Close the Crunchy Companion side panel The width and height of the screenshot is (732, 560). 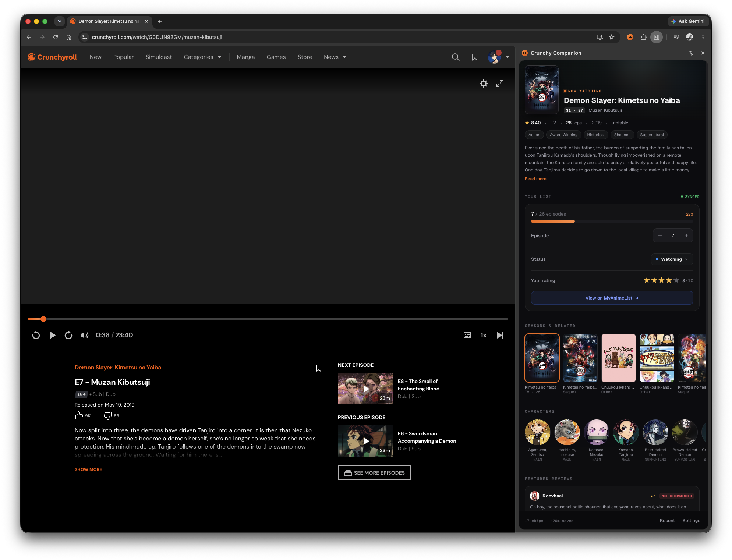pyautogui.click(x=703, y=53)
